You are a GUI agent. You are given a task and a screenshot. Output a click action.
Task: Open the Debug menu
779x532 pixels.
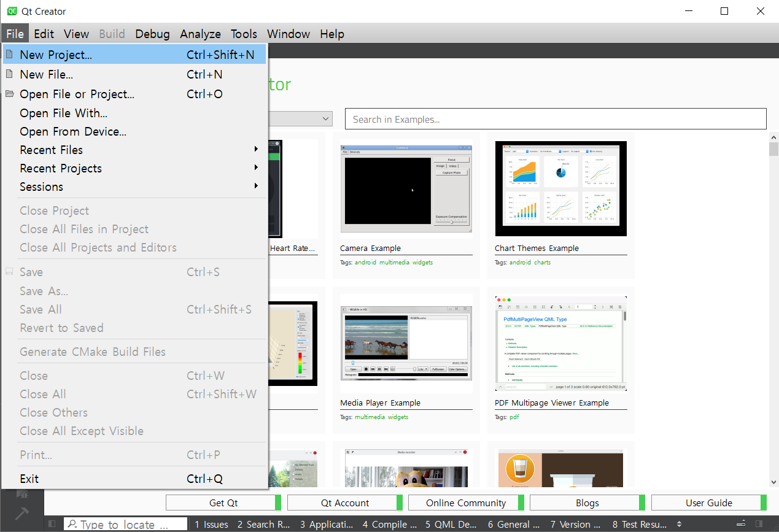click(x=153, y=34)
